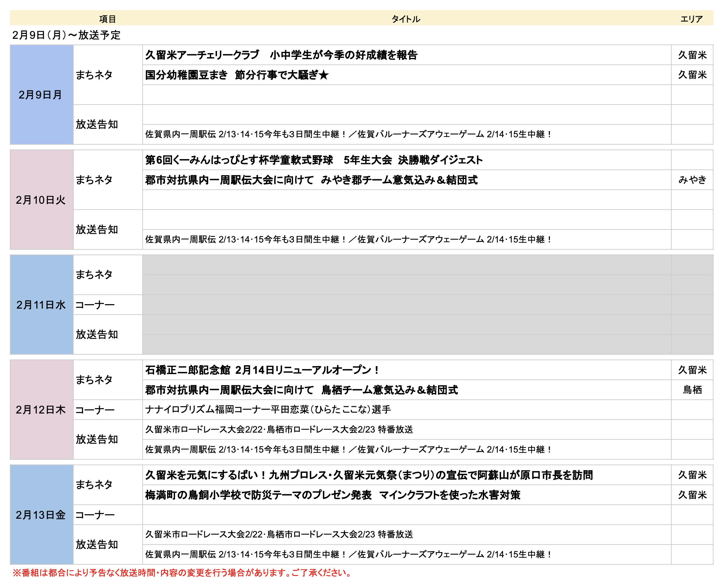Image resolution: width=728 pixels, height=588 pixels.
Task: Click the 鳥栖チーム意気込み＆結団式 title
Action: (301, 390)
